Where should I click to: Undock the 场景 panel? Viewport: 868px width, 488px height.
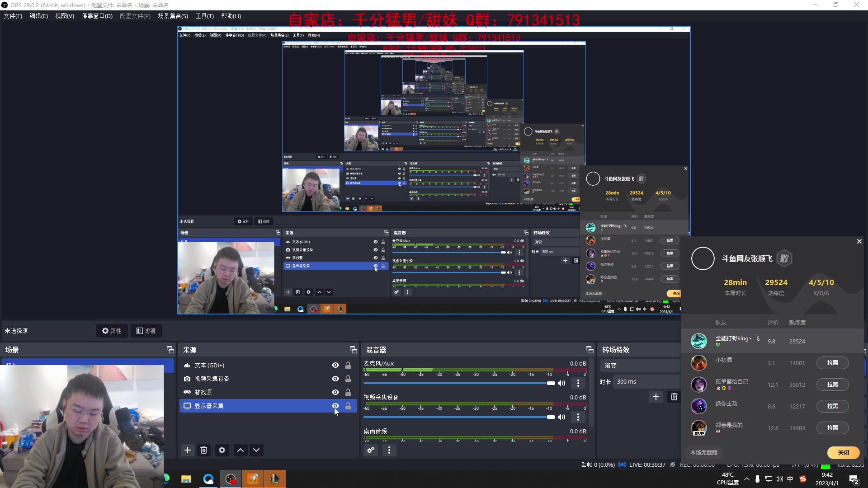[170, 350]
